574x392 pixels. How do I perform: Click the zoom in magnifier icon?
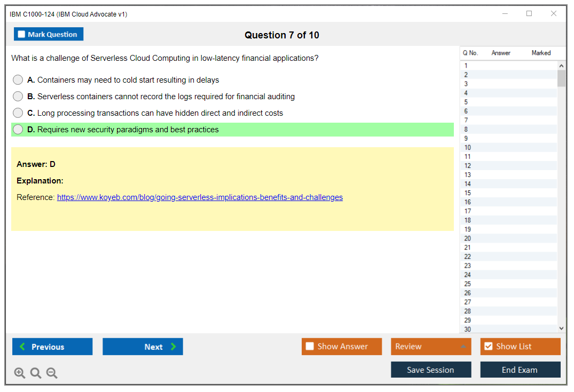pos(20,373)
